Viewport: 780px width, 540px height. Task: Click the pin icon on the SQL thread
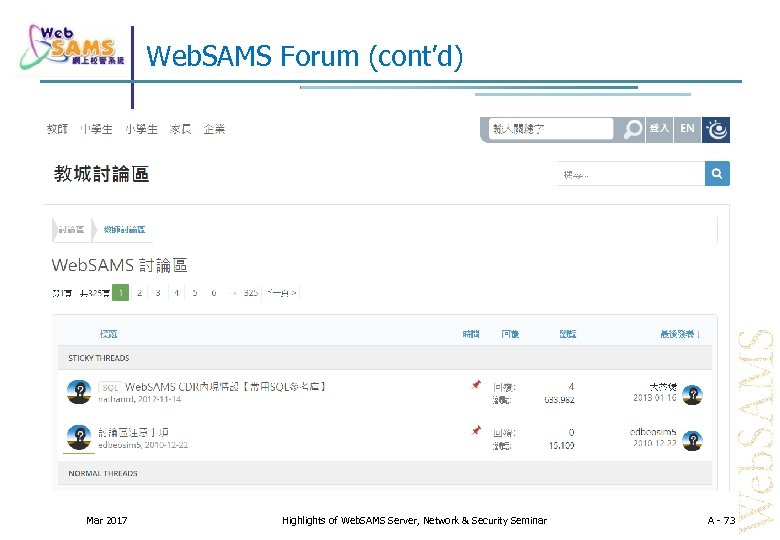476,385
